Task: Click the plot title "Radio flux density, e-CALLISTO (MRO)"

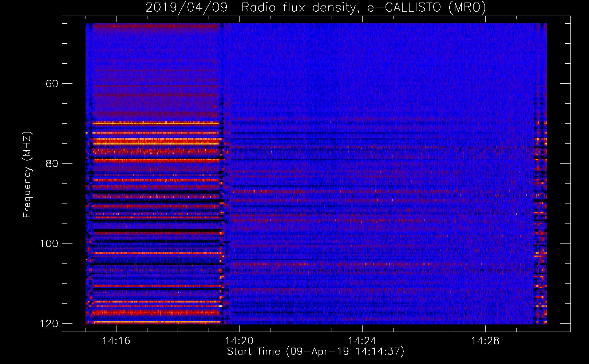Action: click(x=364, y=8)
